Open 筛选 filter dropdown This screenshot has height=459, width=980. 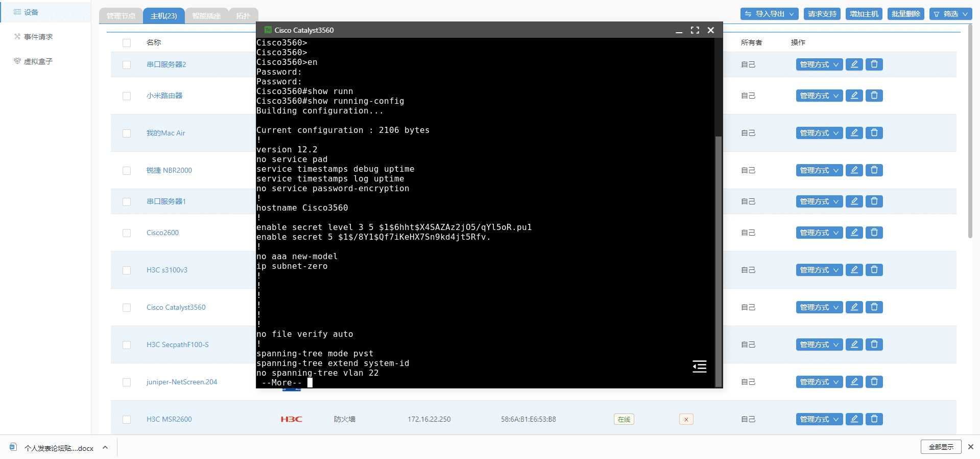click(x=950, y=14)
